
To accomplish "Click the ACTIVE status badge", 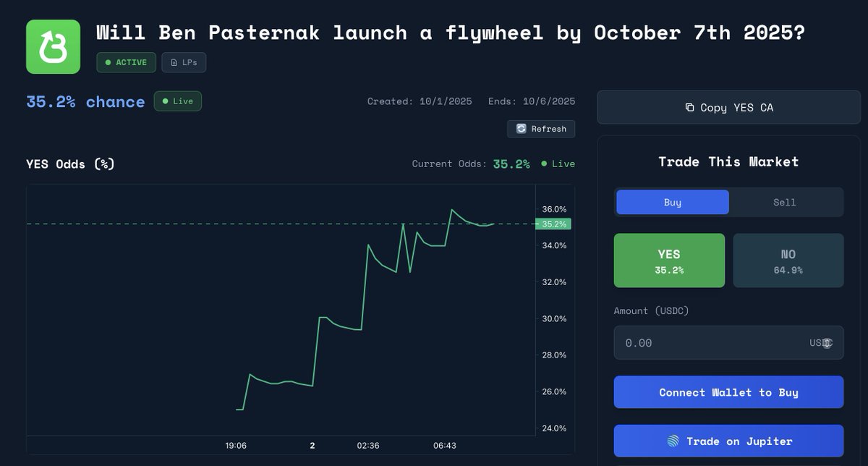I will click(126, 62).
